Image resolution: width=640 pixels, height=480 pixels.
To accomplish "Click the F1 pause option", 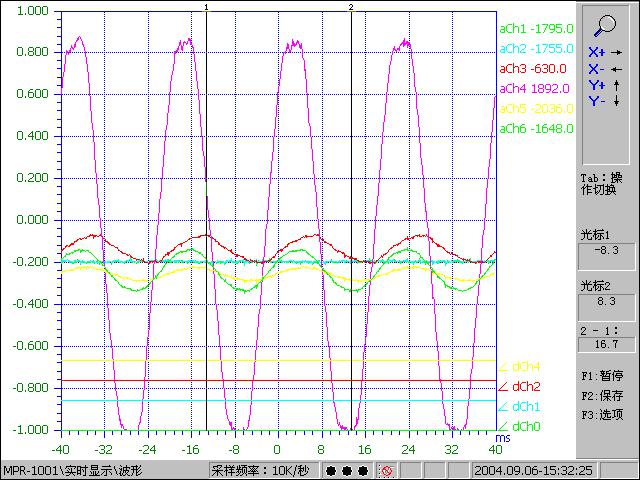I will pos(606,377).
